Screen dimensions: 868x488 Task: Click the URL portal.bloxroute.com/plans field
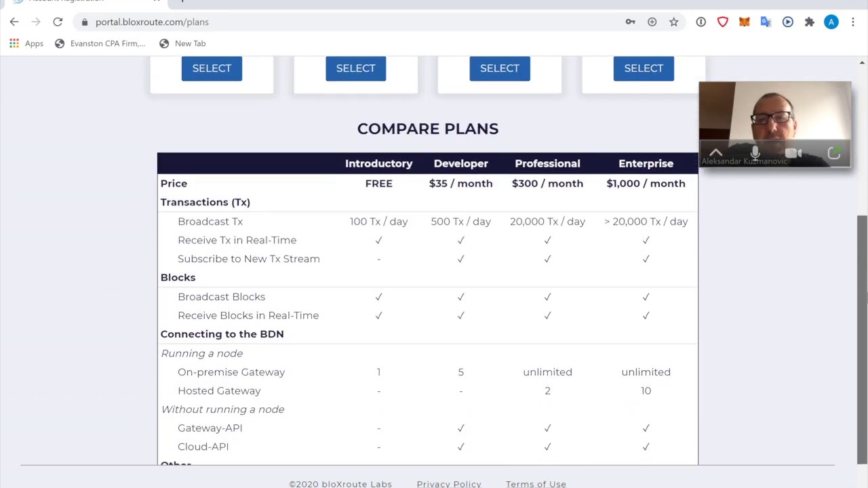pyautogui.click(x=152, y=22)
